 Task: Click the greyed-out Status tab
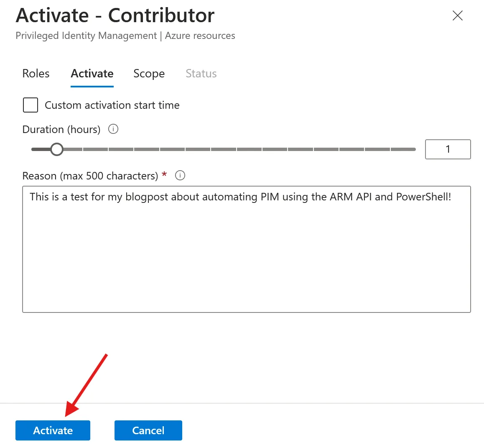tap(201, 74)
